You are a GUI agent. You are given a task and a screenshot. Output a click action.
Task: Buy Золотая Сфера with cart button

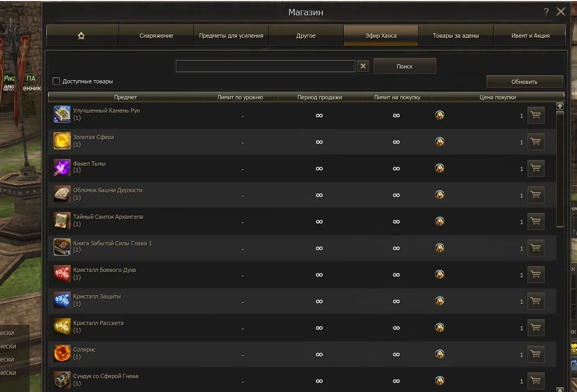pyautogui.click(x=536, y=142)
